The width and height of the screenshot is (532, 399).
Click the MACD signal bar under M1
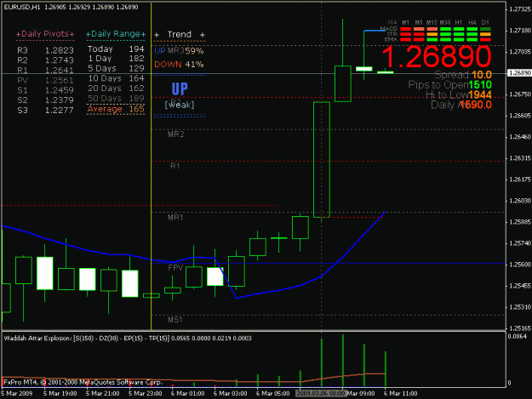pos(405,29)
